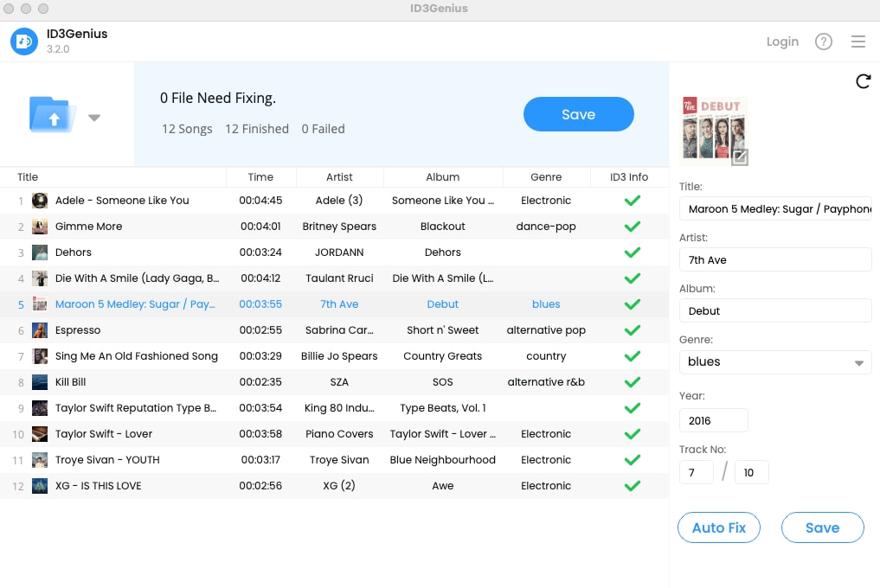Click the 'Blackout' album cell

[x=443, y=226]
